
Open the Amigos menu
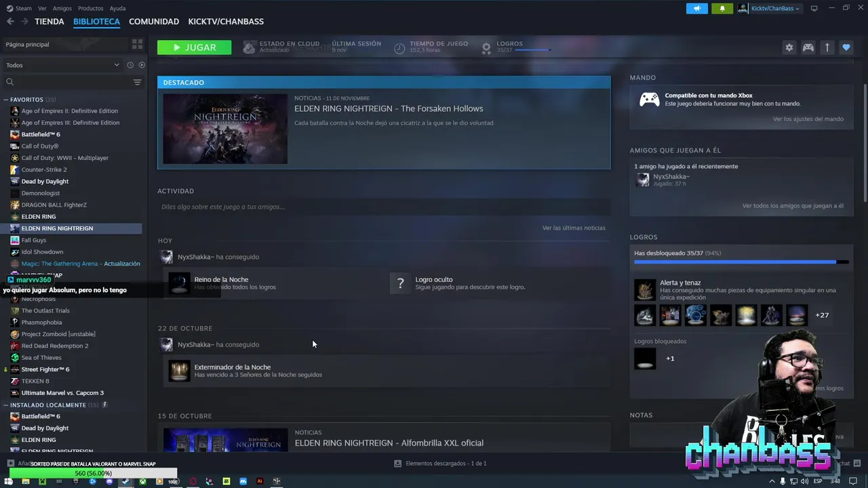[62, 8]
